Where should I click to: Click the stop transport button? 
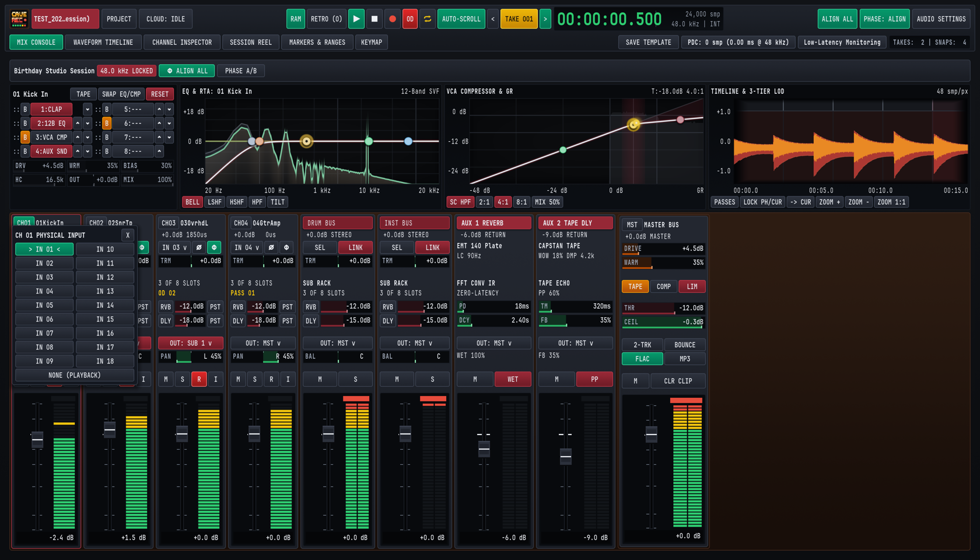pos(374,19)
